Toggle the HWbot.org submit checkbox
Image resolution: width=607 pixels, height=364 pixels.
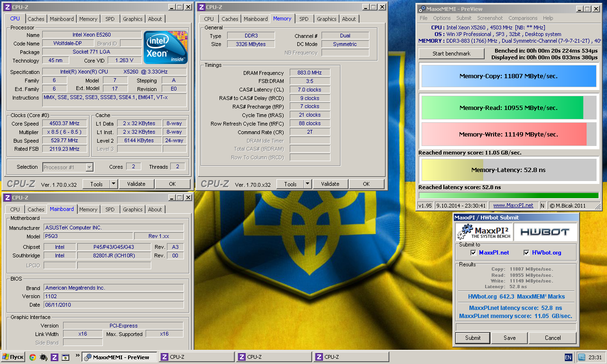pos(526,253)
